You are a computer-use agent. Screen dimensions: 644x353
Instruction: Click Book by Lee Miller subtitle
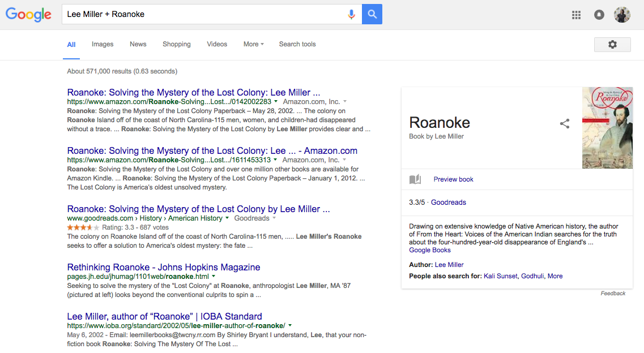pyautogui.click(x=436, y=136)
